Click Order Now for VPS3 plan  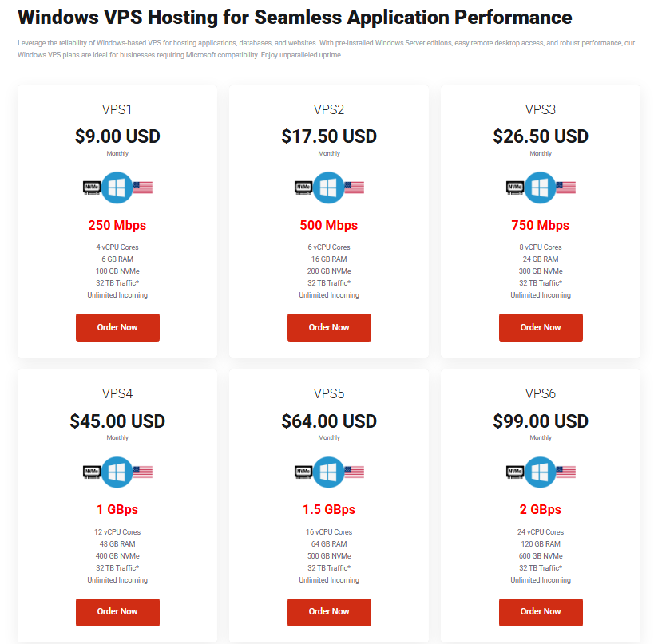[x=541, y=328]
